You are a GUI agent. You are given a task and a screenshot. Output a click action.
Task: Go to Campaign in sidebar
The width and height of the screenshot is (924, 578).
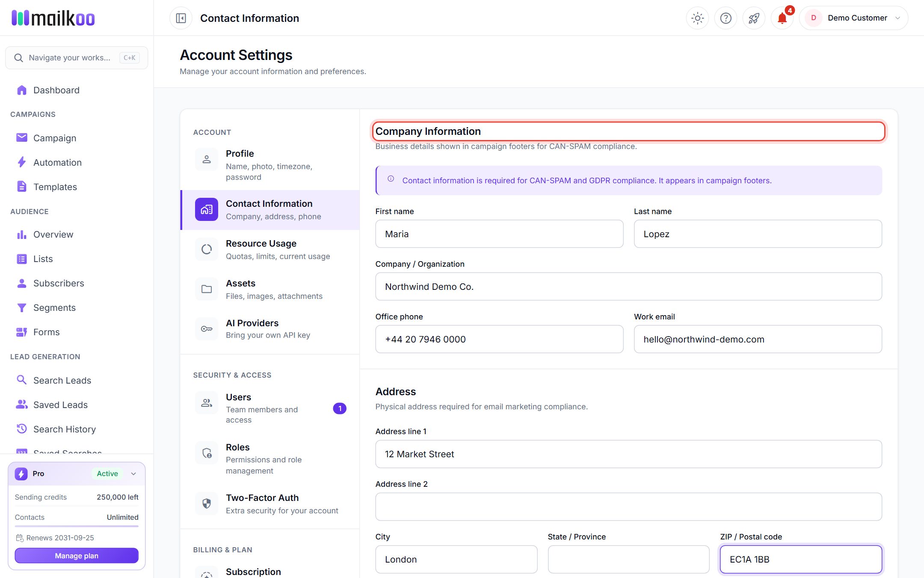[77, 138]
